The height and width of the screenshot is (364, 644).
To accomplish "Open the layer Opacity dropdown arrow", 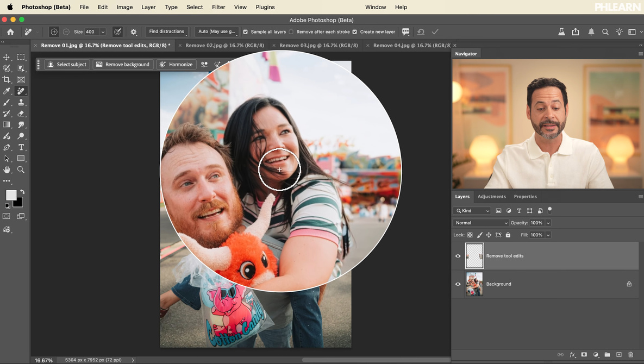I will pyautogui.click(x=548, y=223).
